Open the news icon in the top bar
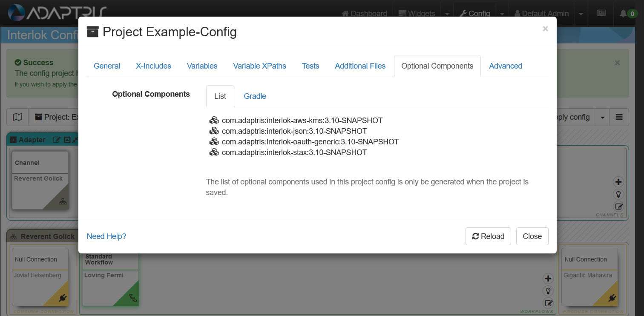The height and width of the screenshot is (316, 644). coord(601,13)
